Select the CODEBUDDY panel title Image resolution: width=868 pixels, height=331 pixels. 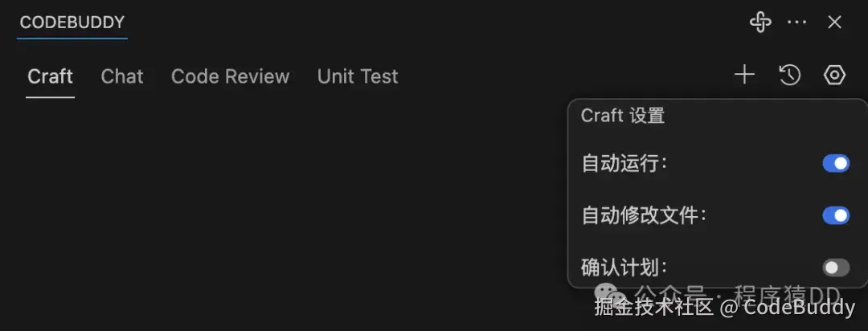pyautogui.click(x=72, y=22)
